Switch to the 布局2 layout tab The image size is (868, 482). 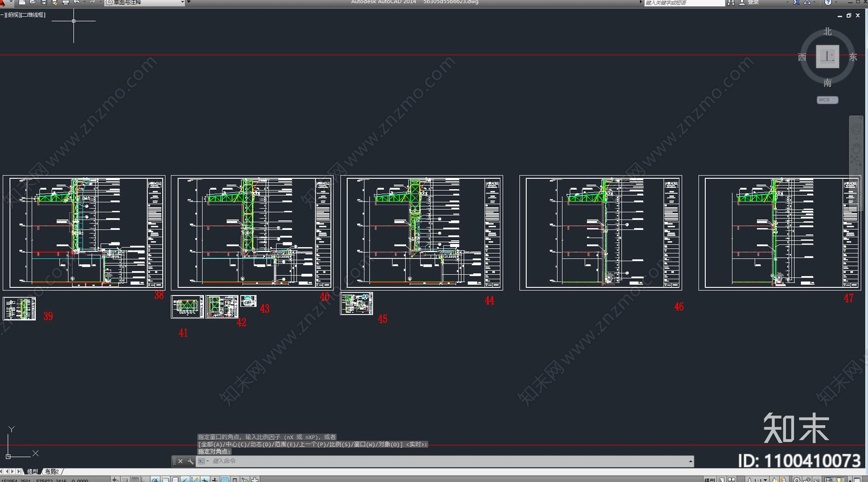(52, 472)
